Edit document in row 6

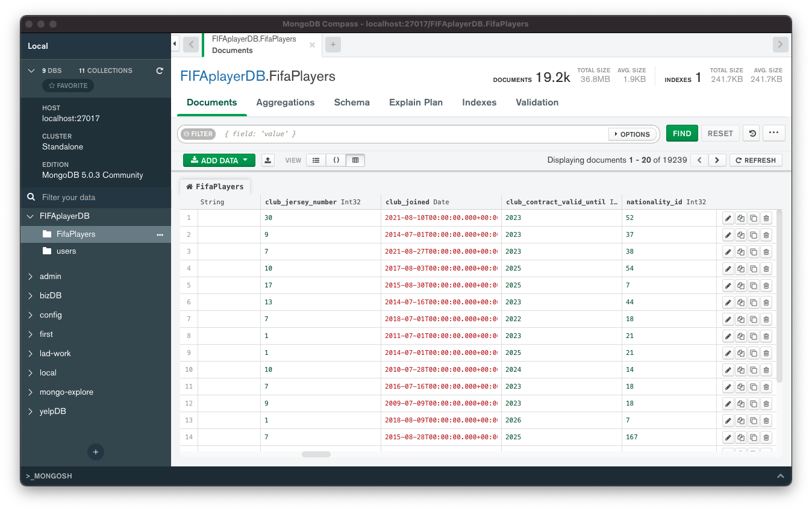(728, 303)
